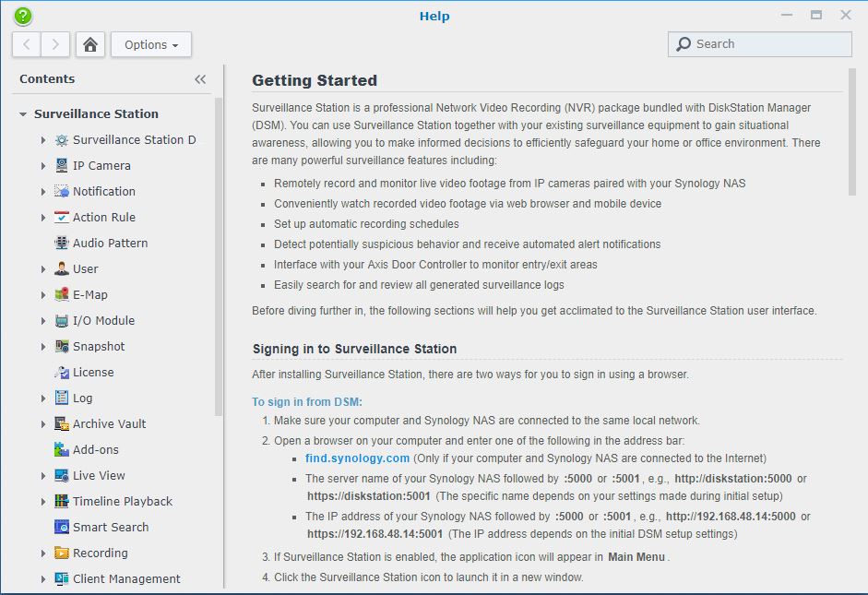Image resolution: width=868 pixels, height=595 pixels.
Task: Click the Recording folder icon
Action: [x=62, y=553]
